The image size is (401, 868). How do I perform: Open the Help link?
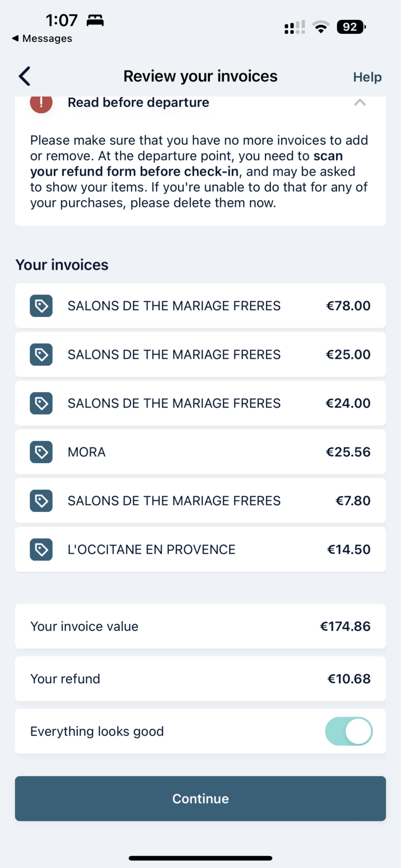tap(367, 77)
